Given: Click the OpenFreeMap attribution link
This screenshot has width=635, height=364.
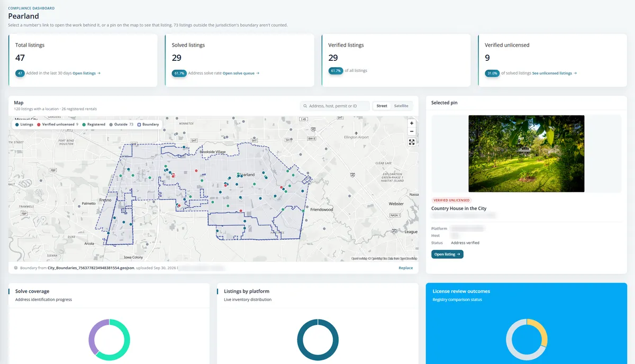Looking at the screenshot, I should pos(359,258).
